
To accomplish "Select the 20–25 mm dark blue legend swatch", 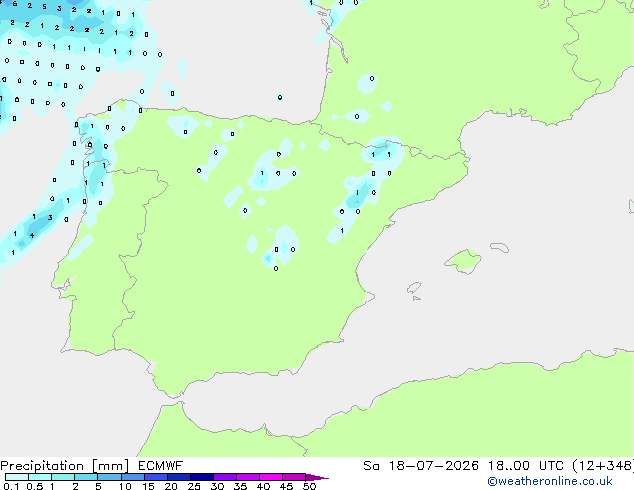I will 178,477.
